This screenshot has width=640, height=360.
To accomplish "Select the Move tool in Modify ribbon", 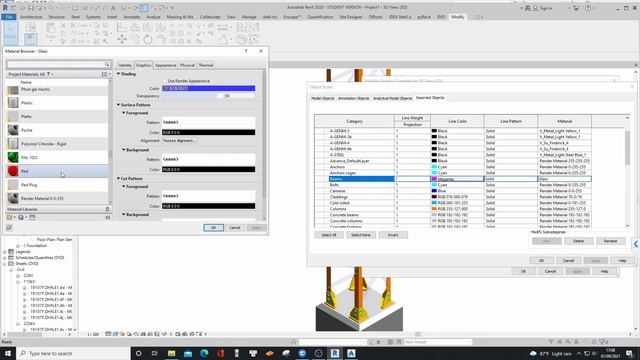I will (122, 39).
